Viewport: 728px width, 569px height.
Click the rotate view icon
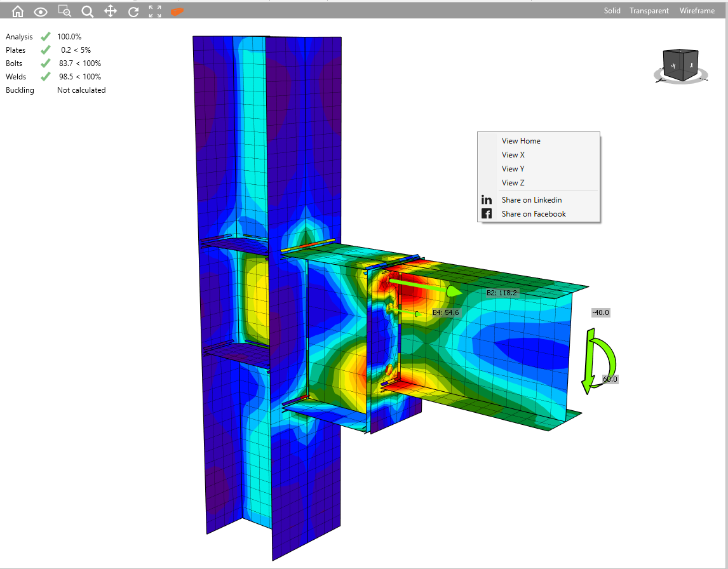[x=133, y=11]
